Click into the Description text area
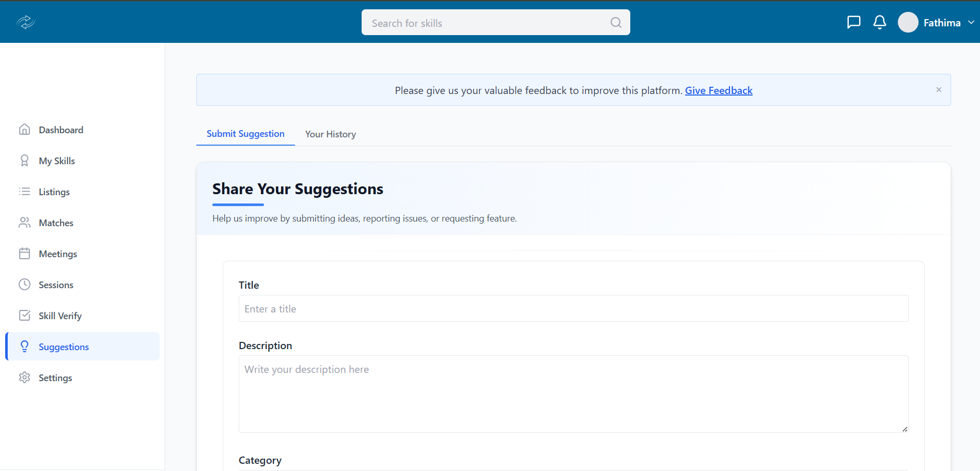 click(x=573, y=394)
